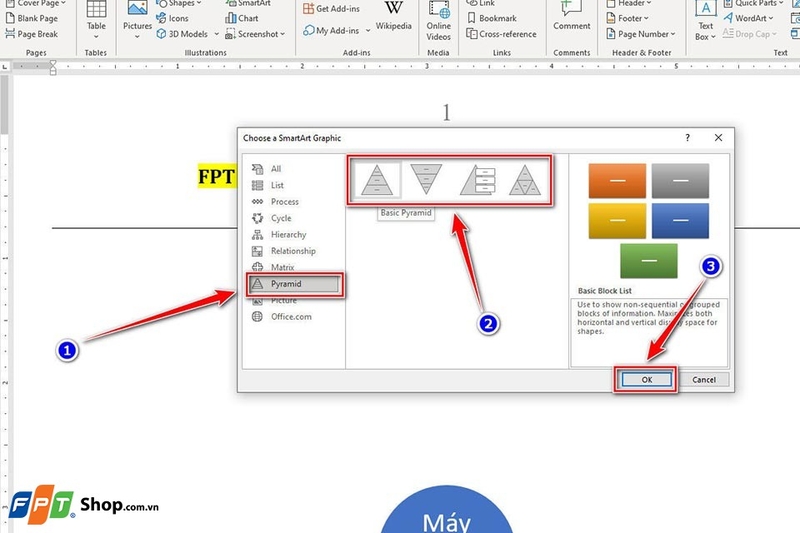This screenshot has width=800, height=533.
Task: Add a new Comment
Action: point(571,16)
